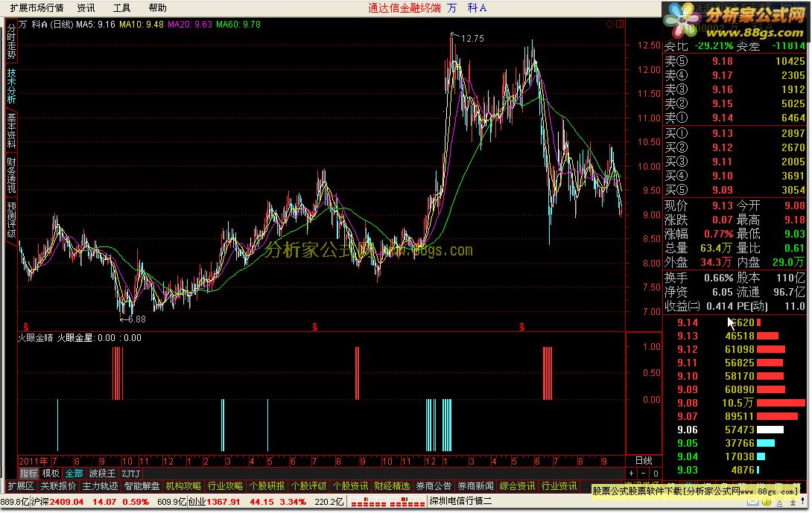
Task: Open 行业攻略 info tab
Action: 225,486
